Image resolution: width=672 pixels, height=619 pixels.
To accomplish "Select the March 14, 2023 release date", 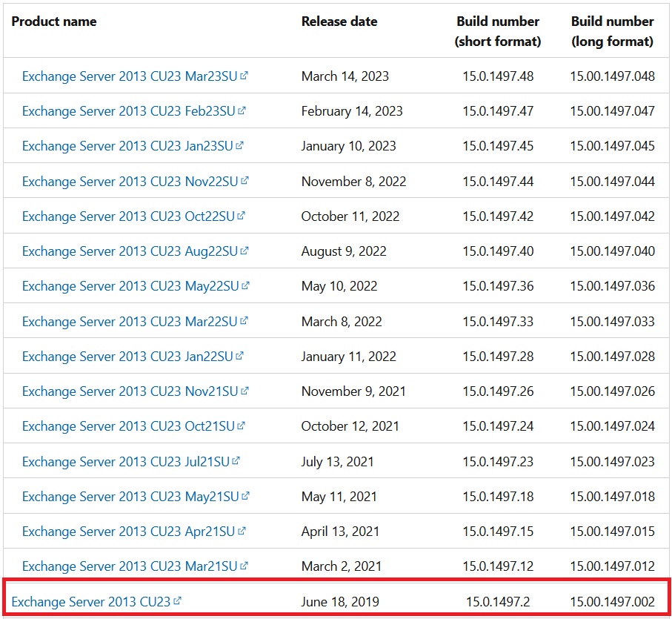I will 345,76.
